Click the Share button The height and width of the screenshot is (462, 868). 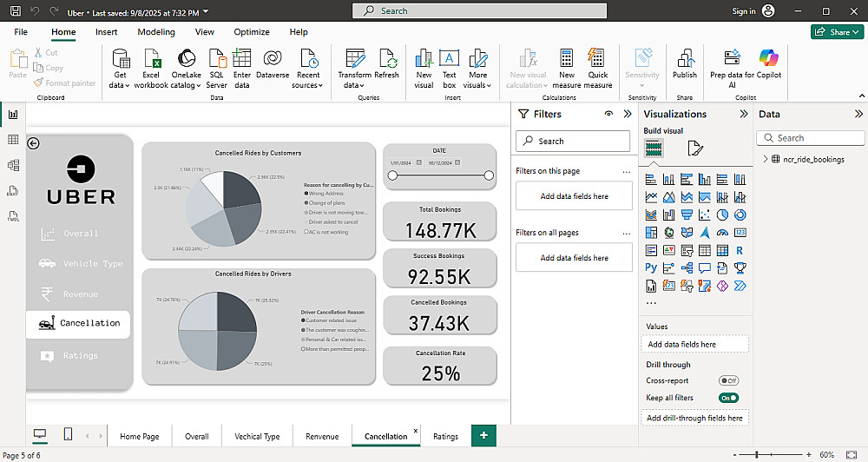[836, 32]
